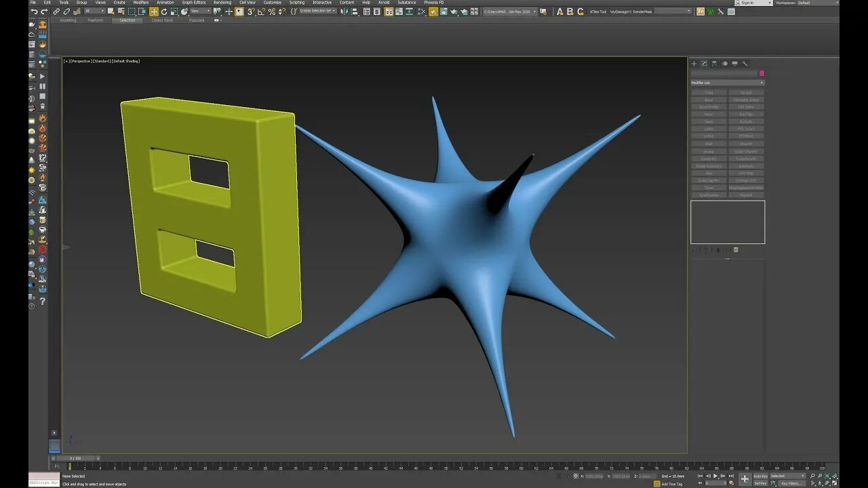This screenshot has width=868, height=488.
Task: Open the RenderMask dropdown in toolbar
Action: [x=673, y=12]
